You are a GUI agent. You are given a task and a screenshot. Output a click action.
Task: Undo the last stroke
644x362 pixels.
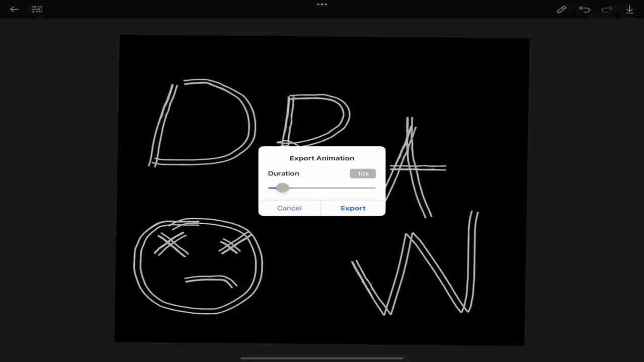pyautogui.click(x=584, y=9)
